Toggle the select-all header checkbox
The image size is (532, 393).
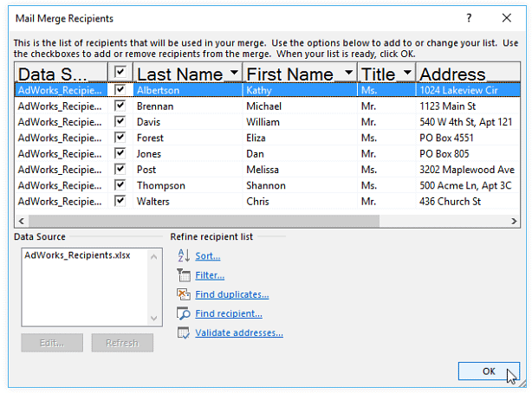(120, 73)
